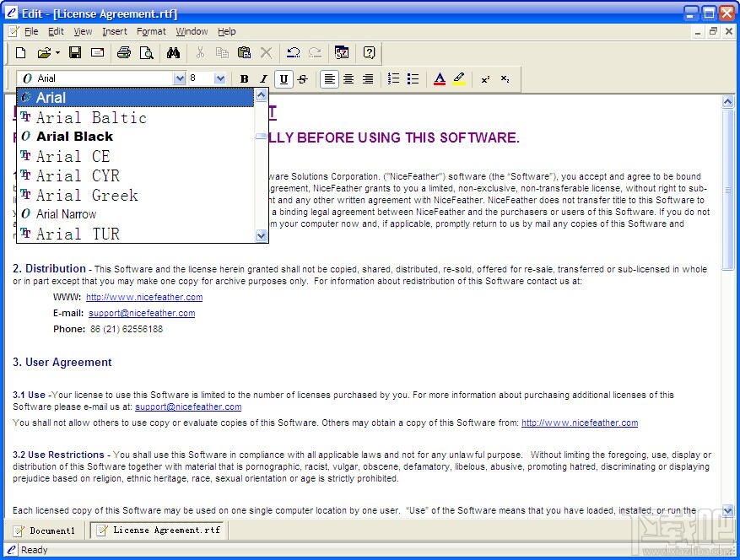Screen dimensions: 740x560
Task: Choose Arial Baltic font
Action: point(136,117)
